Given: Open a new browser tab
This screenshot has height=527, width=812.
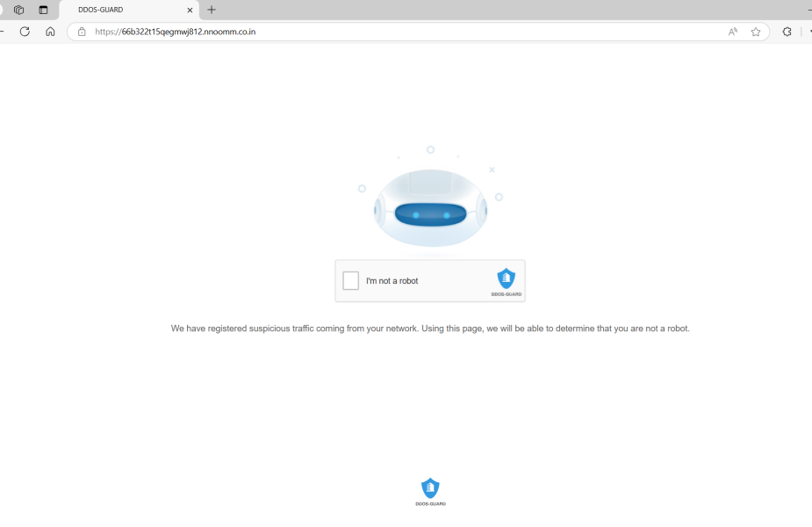Looking at the screenshot, I should click(211, 11).
